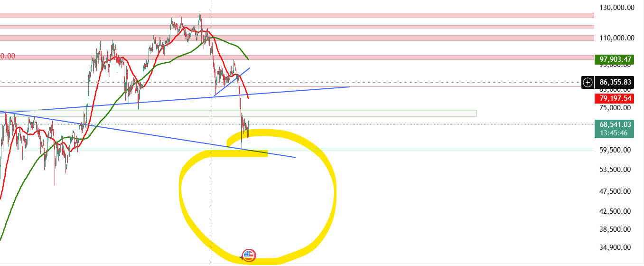This screenshot has width=644, height=266.
Task: Open the US flag economic event marker
Action: click(x=249, y=256)
